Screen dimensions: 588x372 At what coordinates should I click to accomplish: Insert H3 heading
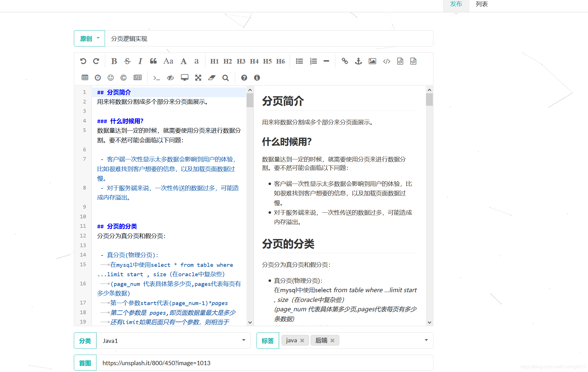(x=241, y=61)
